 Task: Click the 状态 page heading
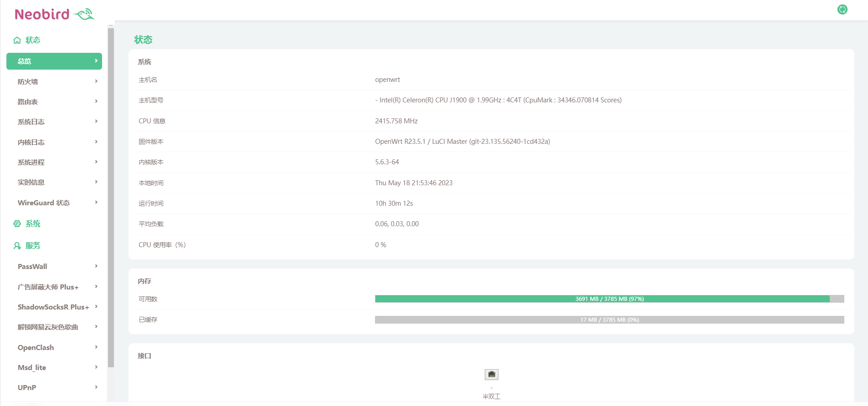[x=143, y=40]
